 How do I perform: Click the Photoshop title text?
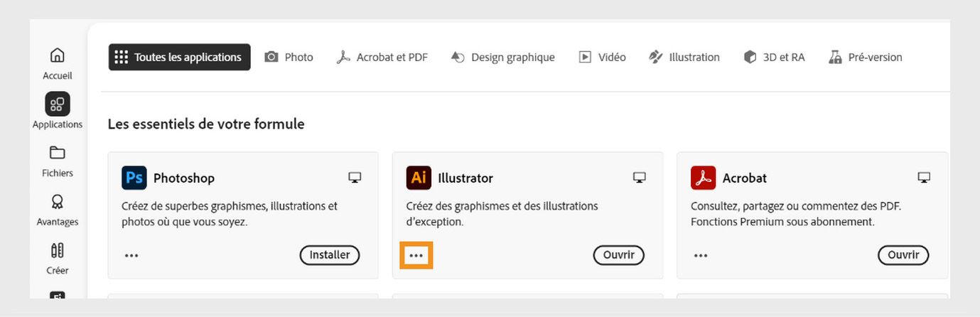coord(184,178)
